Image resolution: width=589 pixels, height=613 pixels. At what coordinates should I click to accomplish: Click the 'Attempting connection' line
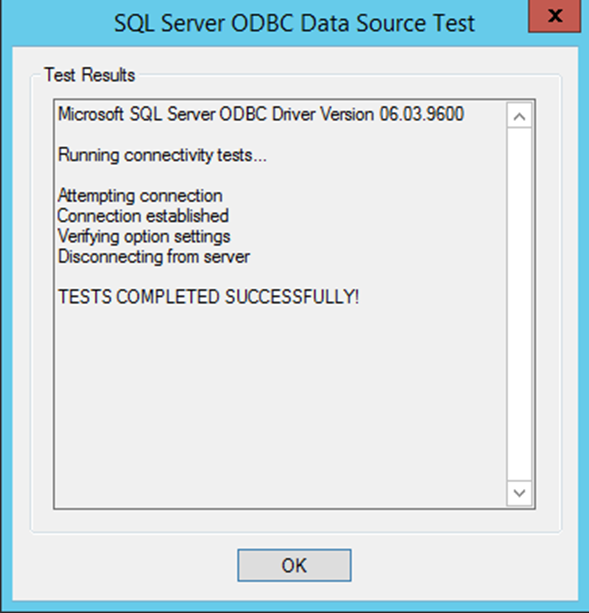[140, 195]
